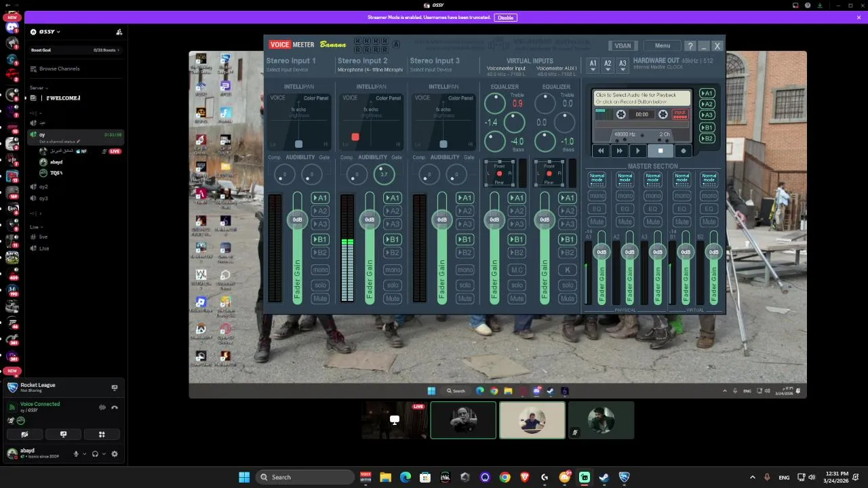
Task: Mute the A1 master bus
Action: pyautogui.click(x=597, y=222)
